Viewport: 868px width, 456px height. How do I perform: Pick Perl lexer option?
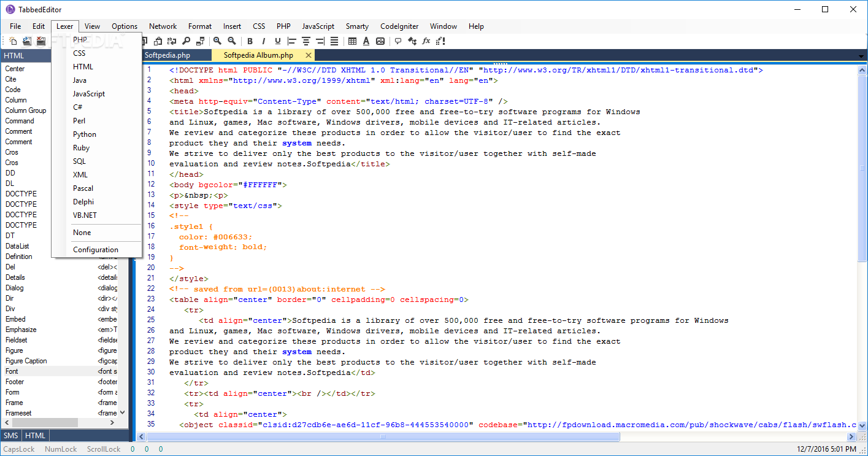(x=98, y=121)
